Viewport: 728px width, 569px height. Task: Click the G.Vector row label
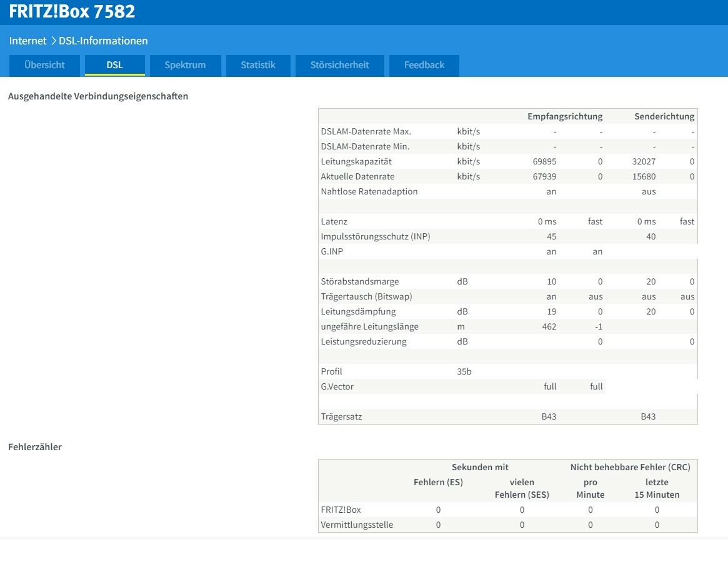337,386
